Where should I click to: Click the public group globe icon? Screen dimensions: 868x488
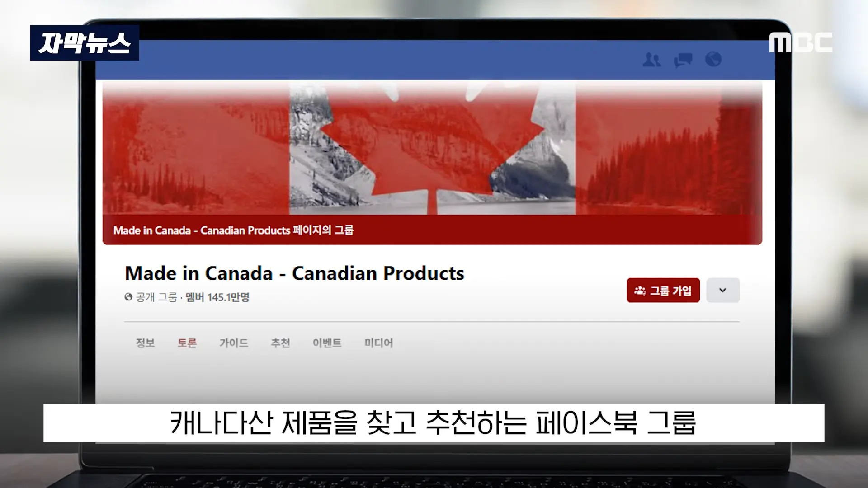point(128,297)
